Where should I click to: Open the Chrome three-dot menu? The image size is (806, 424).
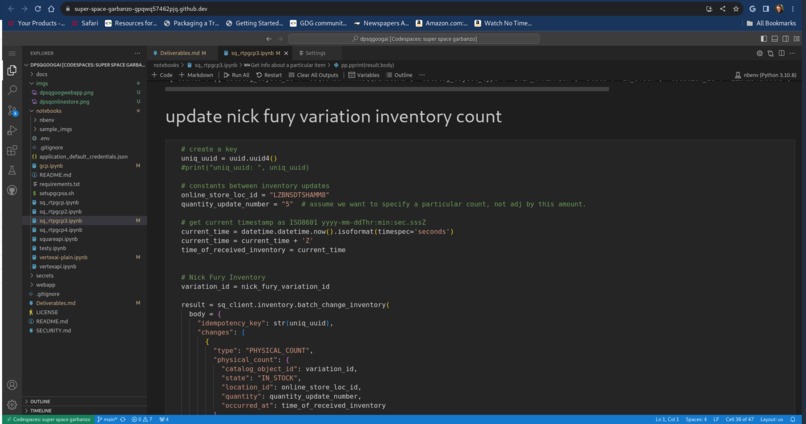793,9
